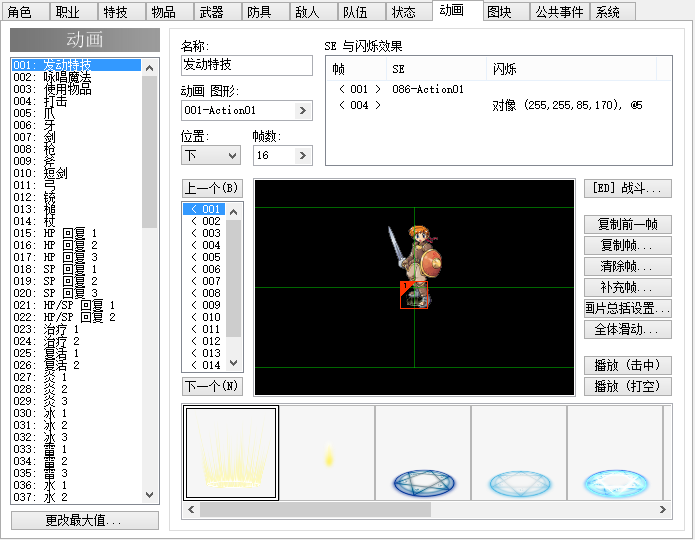Switch to the 队伍 tab
Viewport: 695px width, 540px height.
[360, 12]
